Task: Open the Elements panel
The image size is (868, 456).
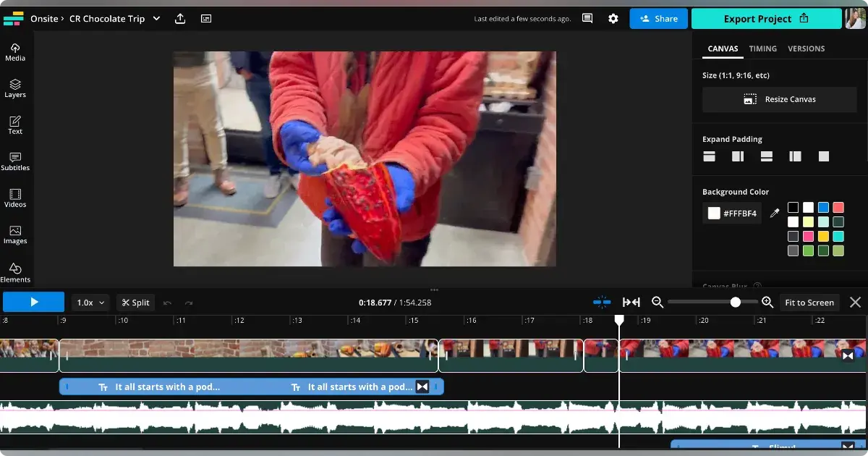Action: point(14,273)
